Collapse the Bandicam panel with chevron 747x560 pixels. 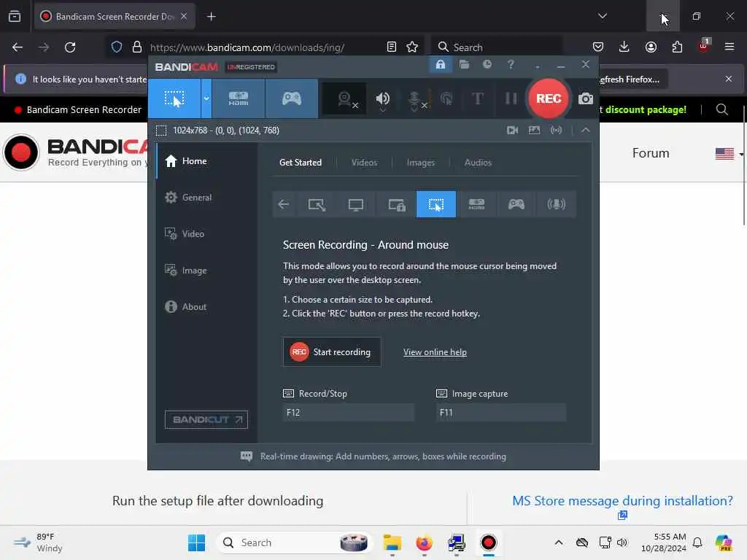586,130
